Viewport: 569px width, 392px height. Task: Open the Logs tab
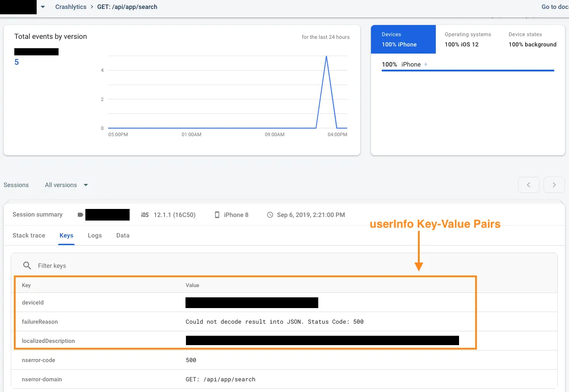click(95, 235)
